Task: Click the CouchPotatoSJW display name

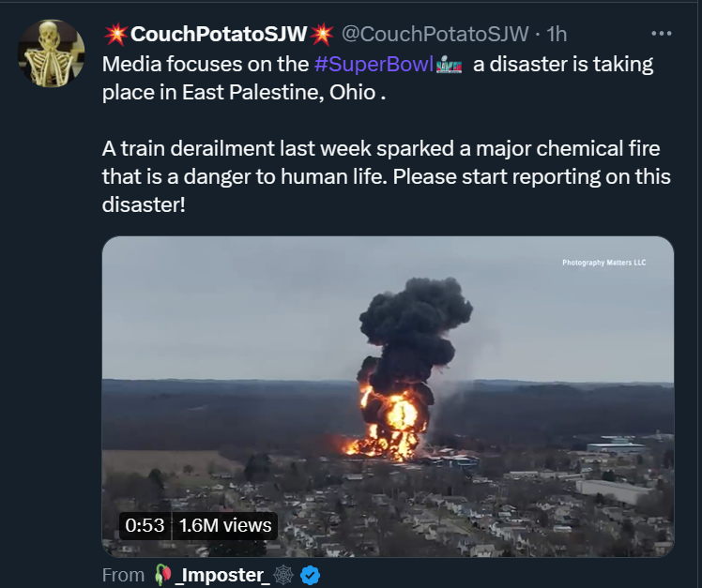Action: pyautogui.click(x=218, y=35)
